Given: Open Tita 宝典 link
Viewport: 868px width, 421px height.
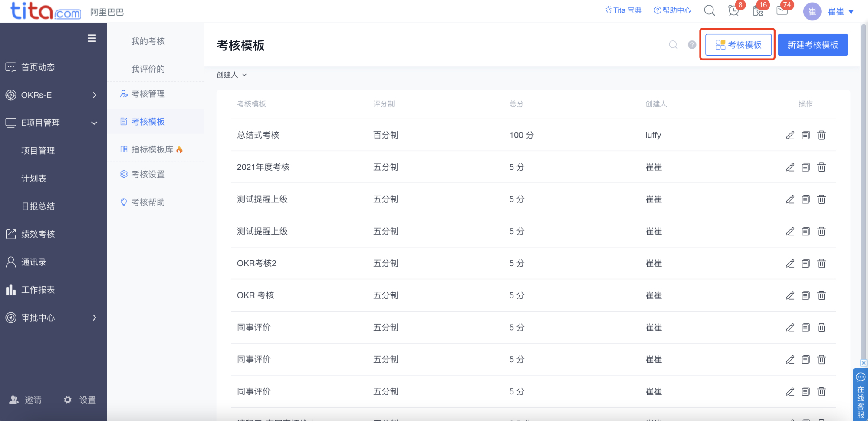Looking at the screenshot, I should pyautogui.click(x=624, y=10).
